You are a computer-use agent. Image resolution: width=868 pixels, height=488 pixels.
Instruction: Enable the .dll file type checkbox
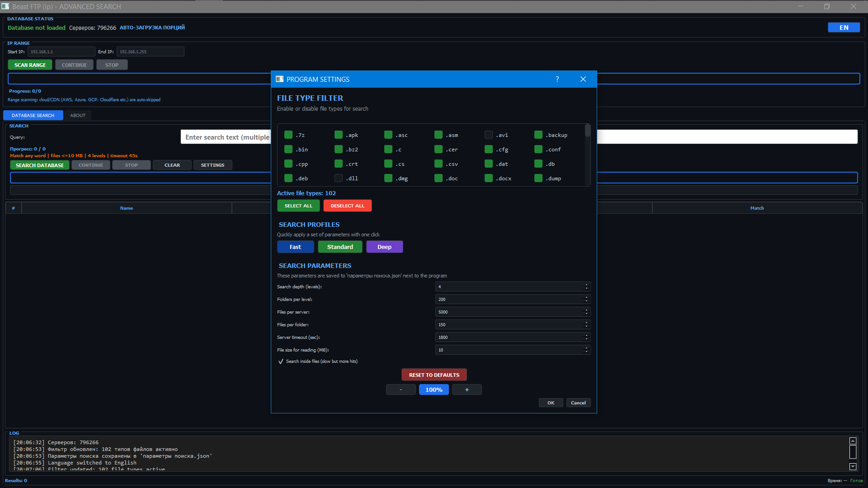click(339, 178)
